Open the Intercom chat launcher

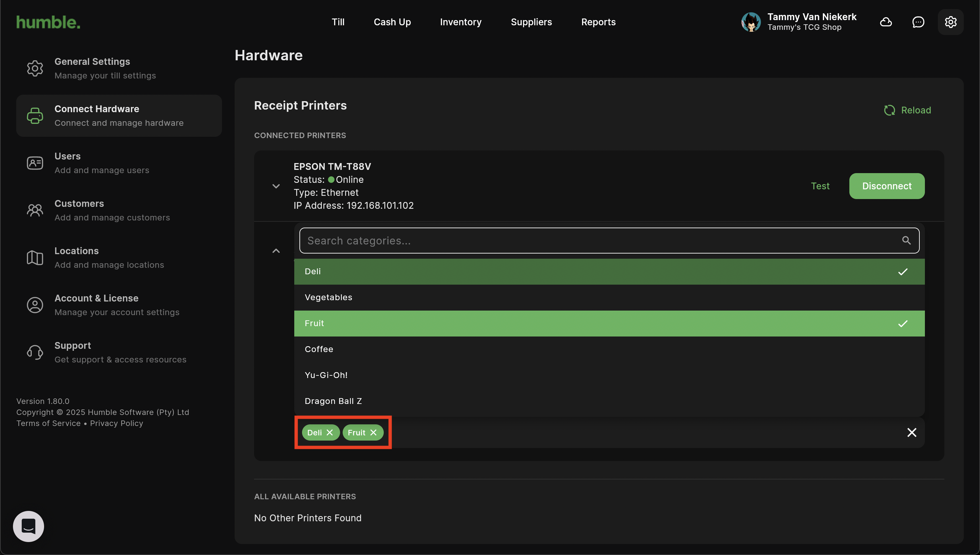[x=29, y=526]
